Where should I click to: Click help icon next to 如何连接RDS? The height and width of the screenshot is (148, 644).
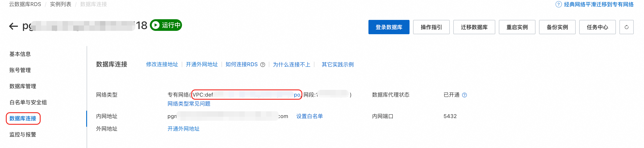[263, 65]
